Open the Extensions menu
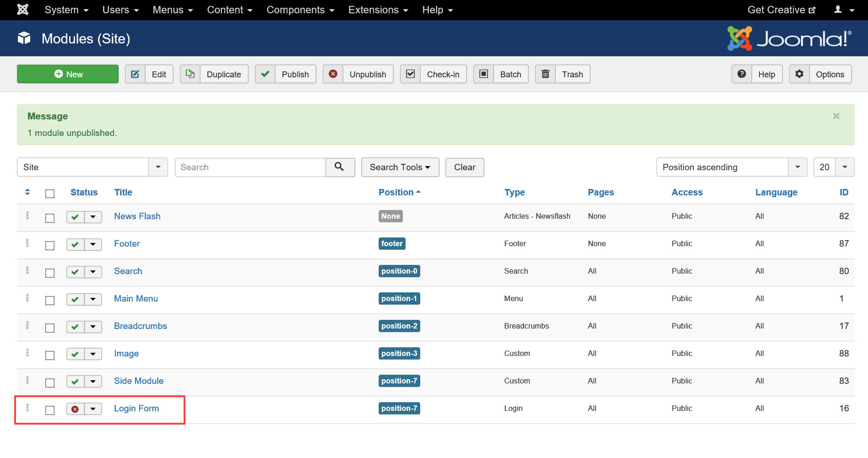 tap(378, 10)
